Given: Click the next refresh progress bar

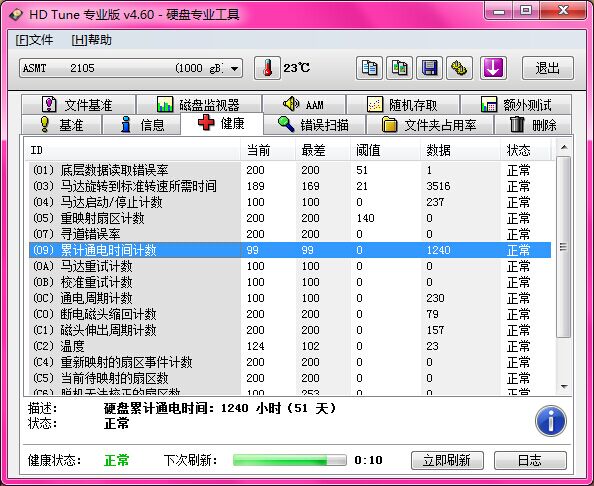Looking at the screenshot, I should coord(289,460).
